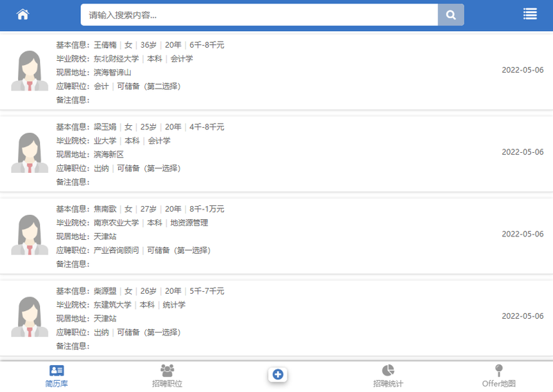Select the name 梁玉娟
Screen dimensions: 553x392
(x=105, y=127)
